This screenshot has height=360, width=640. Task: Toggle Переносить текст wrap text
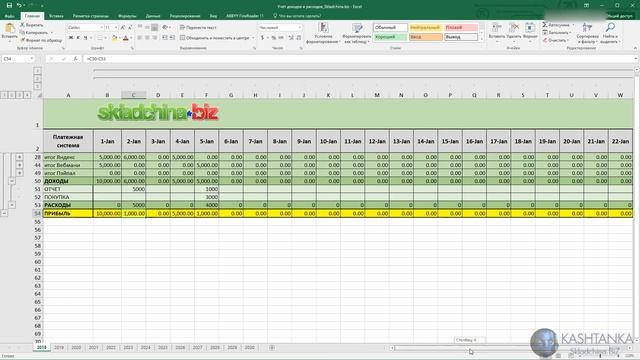(x=198, y=27)
